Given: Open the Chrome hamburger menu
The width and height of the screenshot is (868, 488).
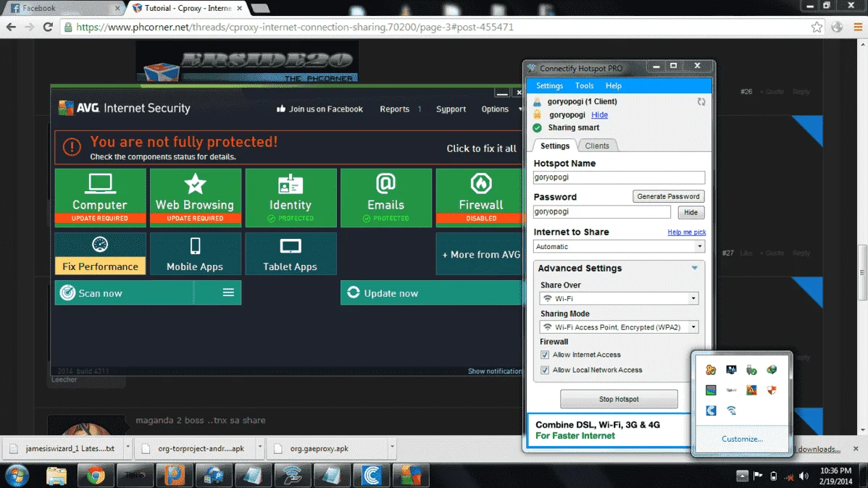Looking at the screenshot, I should tap(858, 27).
